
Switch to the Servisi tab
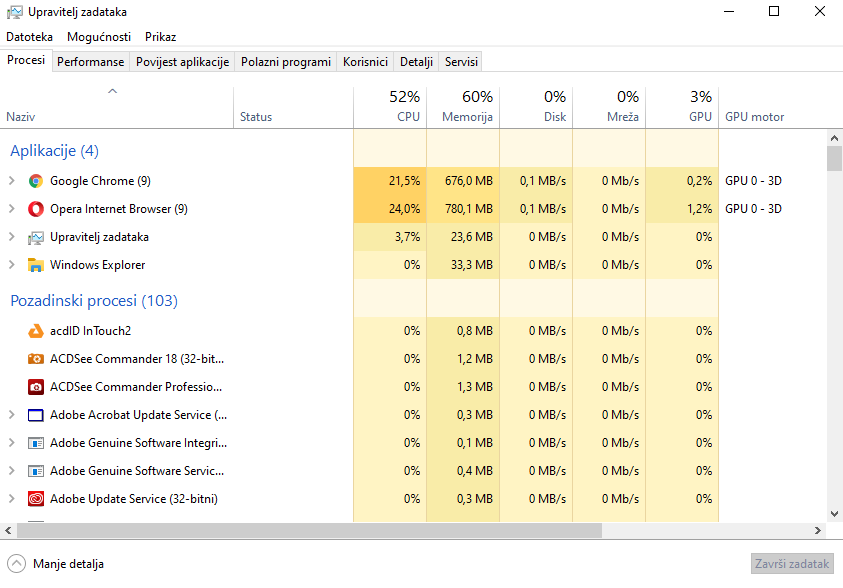tap(461, 62)
